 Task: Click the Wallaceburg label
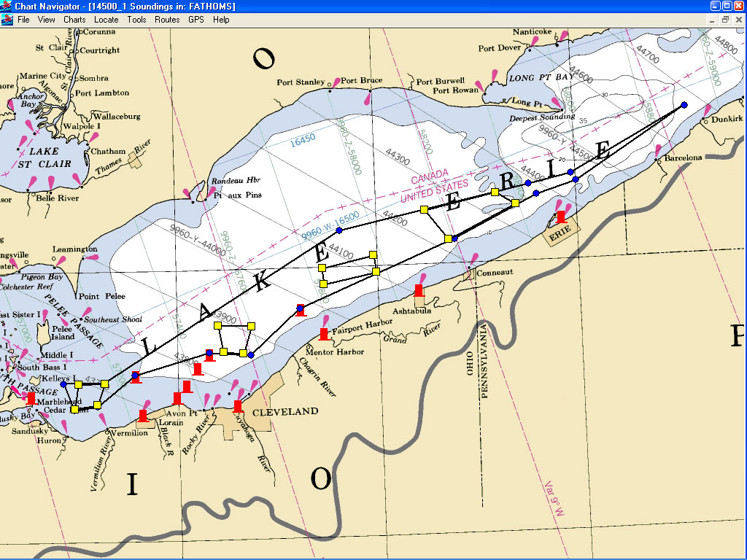(117, 116)
